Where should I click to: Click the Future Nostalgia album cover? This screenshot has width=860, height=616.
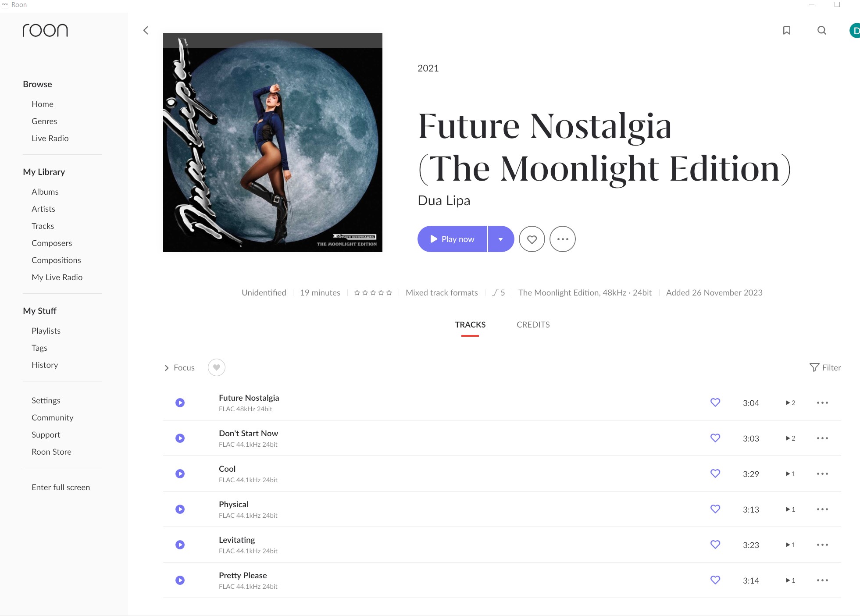coord(273,142)
